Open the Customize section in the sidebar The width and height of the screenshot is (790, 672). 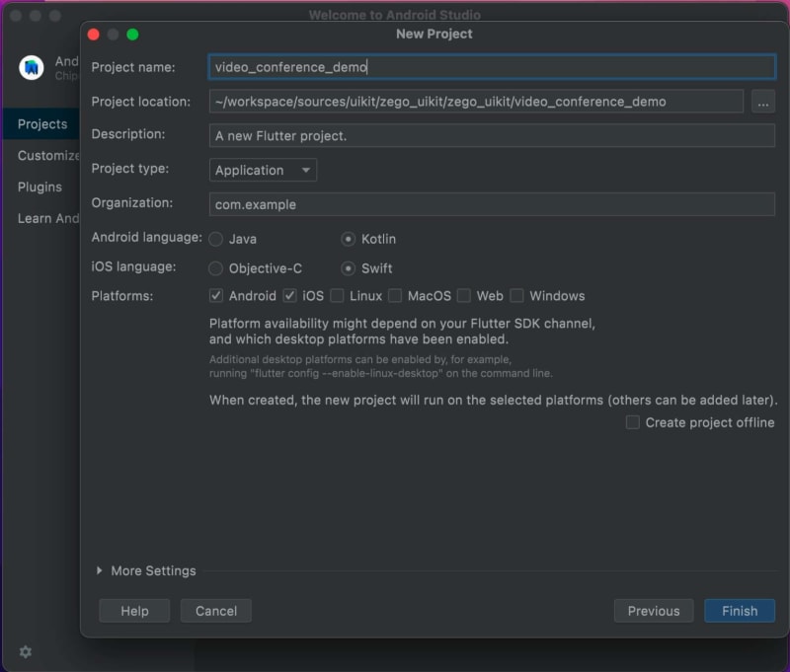48,156
